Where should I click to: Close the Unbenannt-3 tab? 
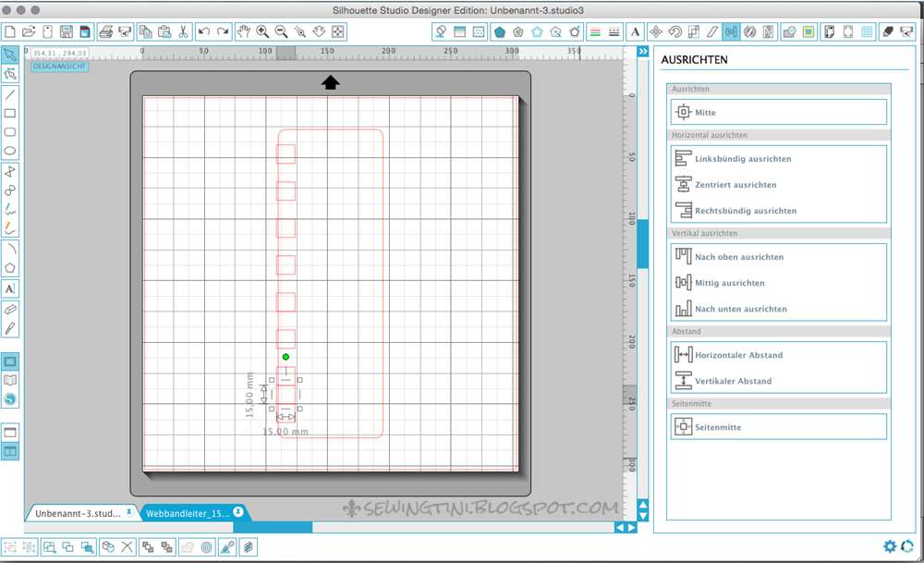(x=129, y=512)
